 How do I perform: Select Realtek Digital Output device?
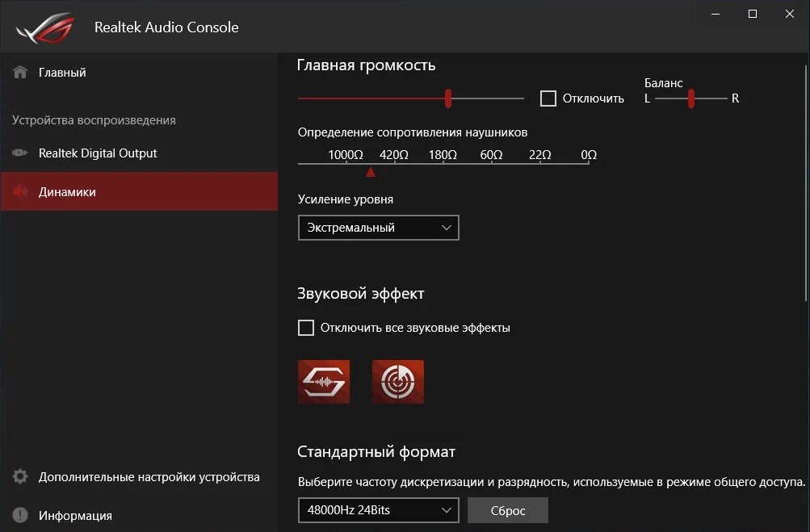(x=139, y=153)
